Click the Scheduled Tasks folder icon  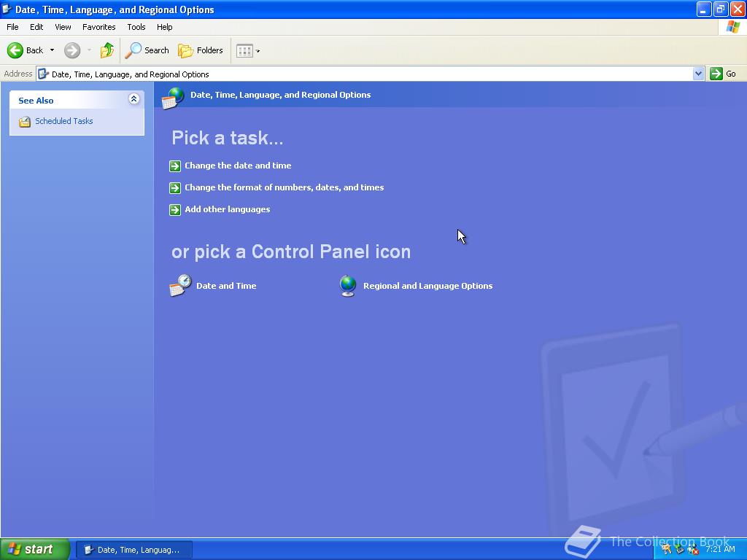tap(25, 122)
